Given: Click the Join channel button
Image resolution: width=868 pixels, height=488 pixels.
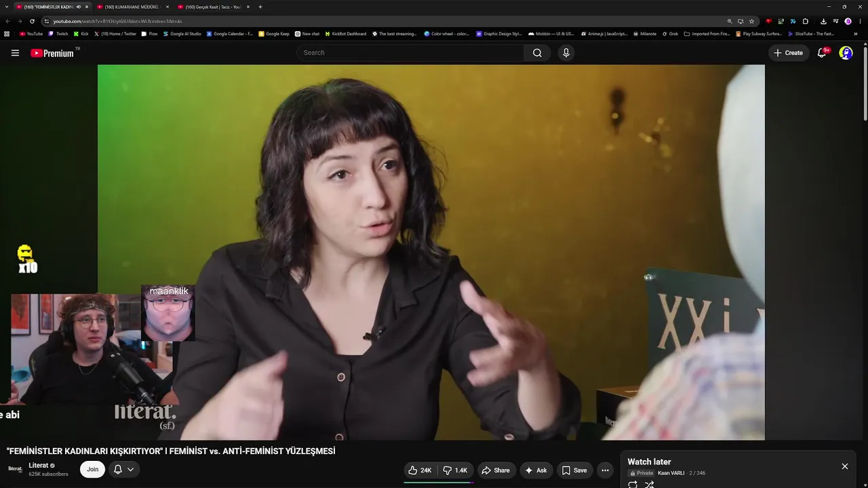Looking at the screenshot, I should [92, 469].
